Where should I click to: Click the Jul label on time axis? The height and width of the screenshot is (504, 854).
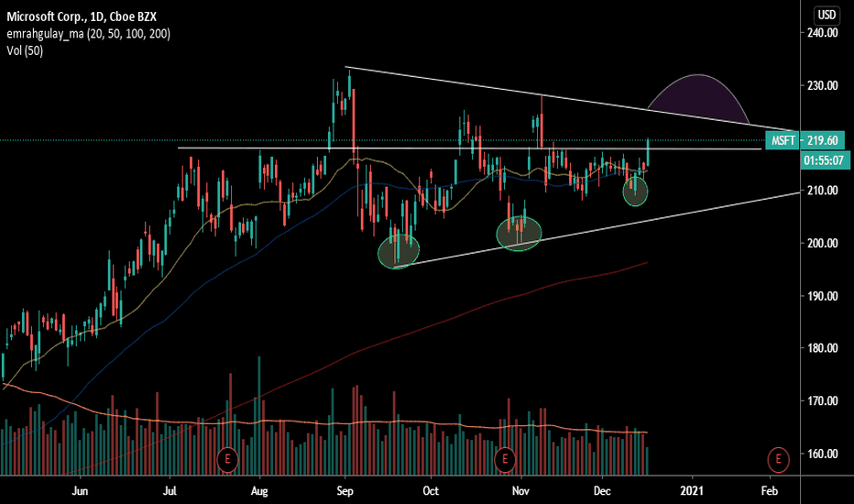(x=170, y=491)
